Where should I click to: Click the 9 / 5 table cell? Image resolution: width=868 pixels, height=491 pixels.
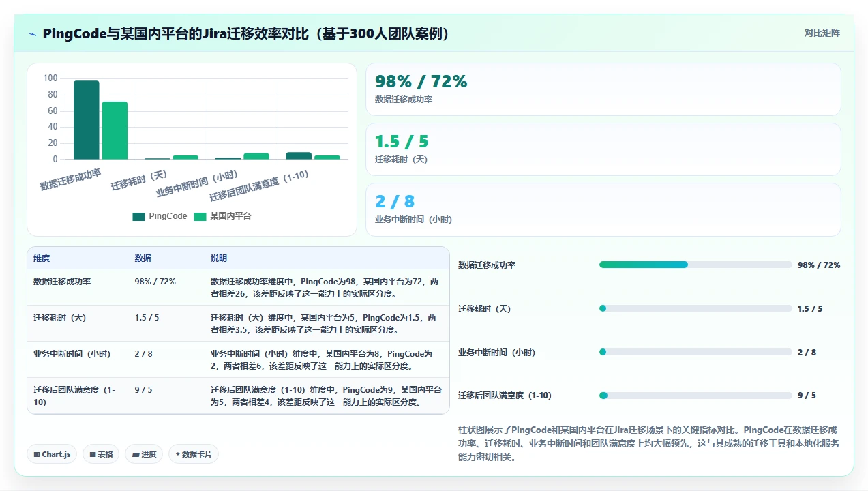pos(144,390)
